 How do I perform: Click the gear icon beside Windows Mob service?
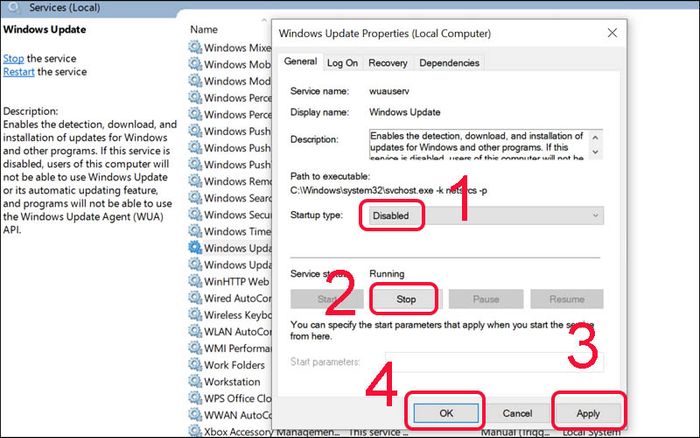[x=195, y=64]
